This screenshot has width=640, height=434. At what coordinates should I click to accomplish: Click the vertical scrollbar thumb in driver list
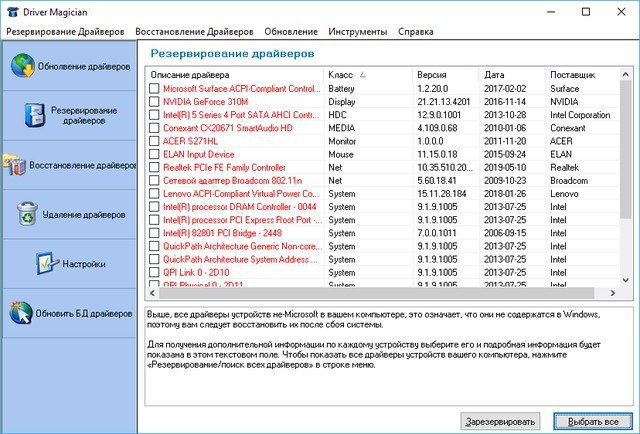625,149
